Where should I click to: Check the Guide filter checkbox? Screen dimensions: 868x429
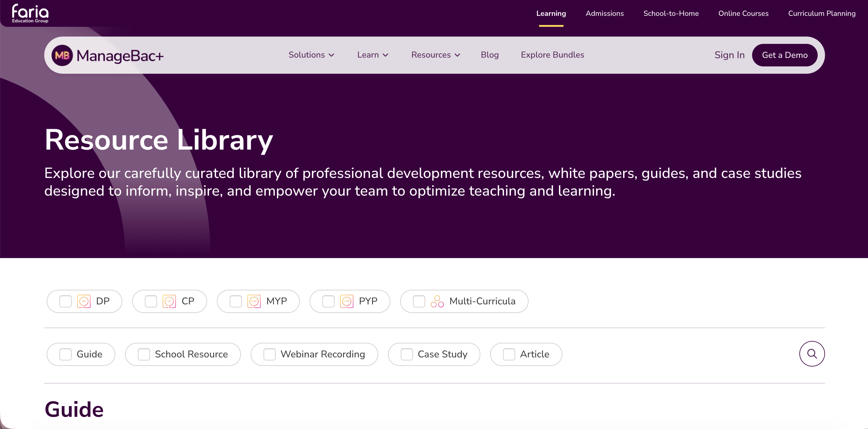click(x=65, y=354)
